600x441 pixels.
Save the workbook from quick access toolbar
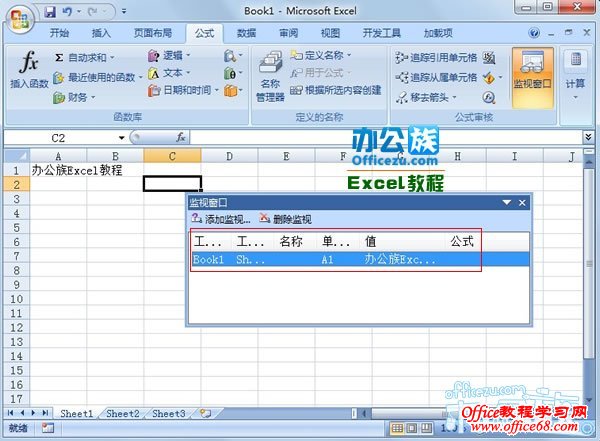[x=50, y=12]
